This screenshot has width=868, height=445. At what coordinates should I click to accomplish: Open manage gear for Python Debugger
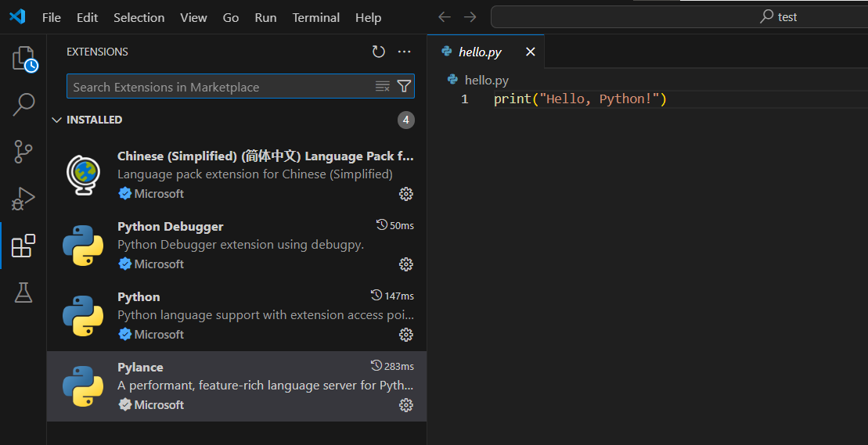tap(405, 264)
